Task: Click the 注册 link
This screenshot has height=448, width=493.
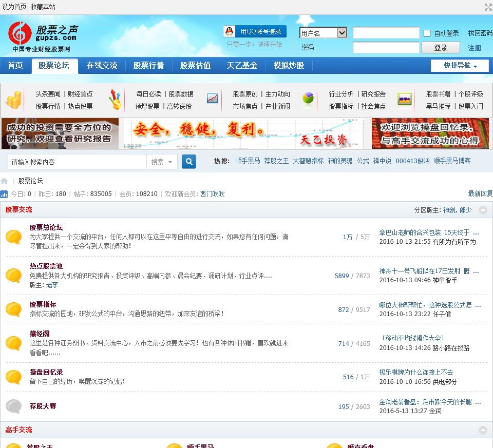Action: [475, 48]
